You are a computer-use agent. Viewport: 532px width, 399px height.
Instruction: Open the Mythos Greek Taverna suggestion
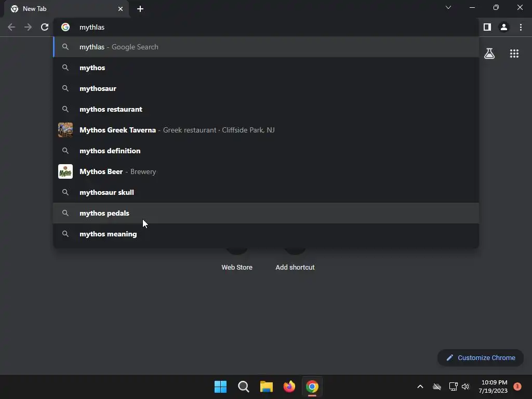pyautogui.click(x=266, y=130)
